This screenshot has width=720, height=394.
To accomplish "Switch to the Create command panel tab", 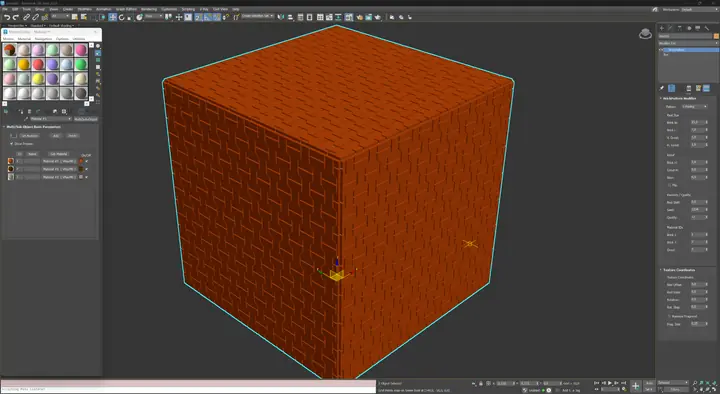I will tap(662, 28).
